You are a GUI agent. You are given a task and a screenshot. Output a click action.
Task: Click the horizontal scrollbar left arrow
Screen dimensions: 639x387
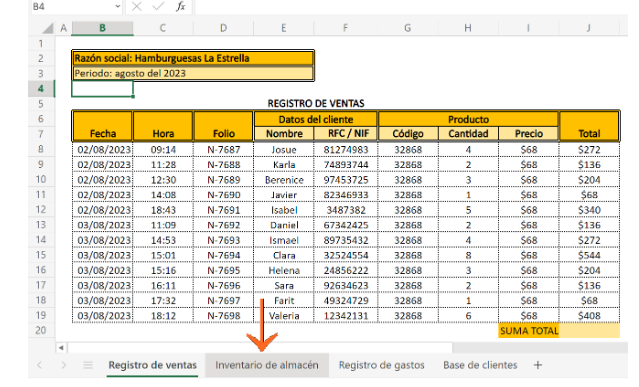(61, 347)
